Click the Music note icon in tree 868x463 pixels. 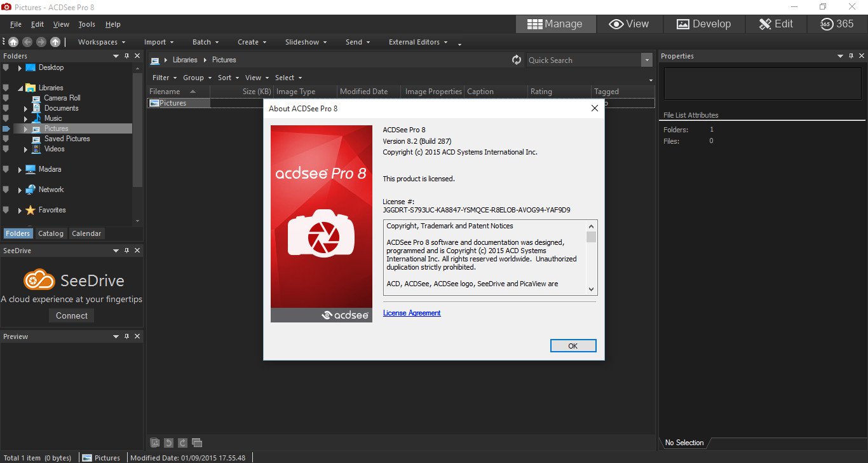36,118
